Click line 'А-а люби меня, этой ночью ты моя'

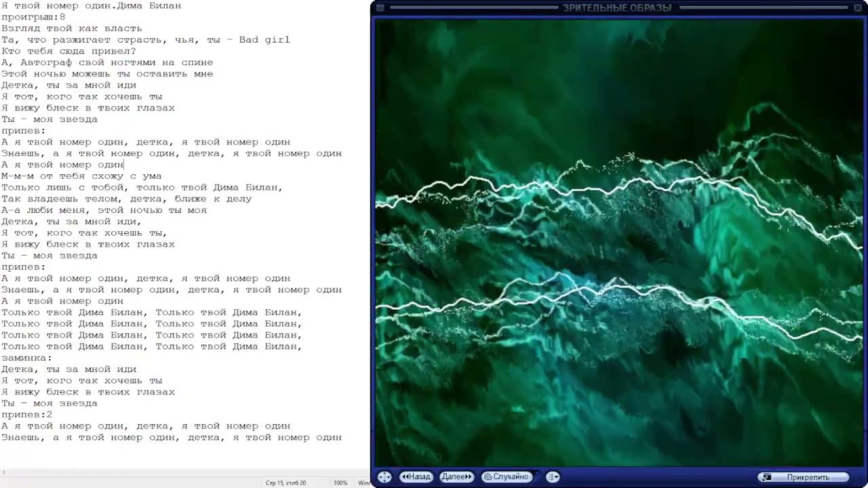[x=104, y=210]
